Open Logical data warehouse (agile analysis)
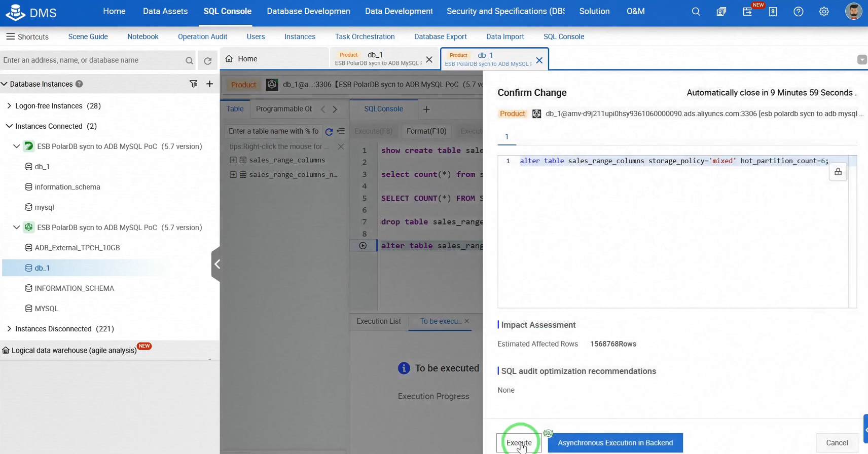The image size is (868, 454). [74, 350]
